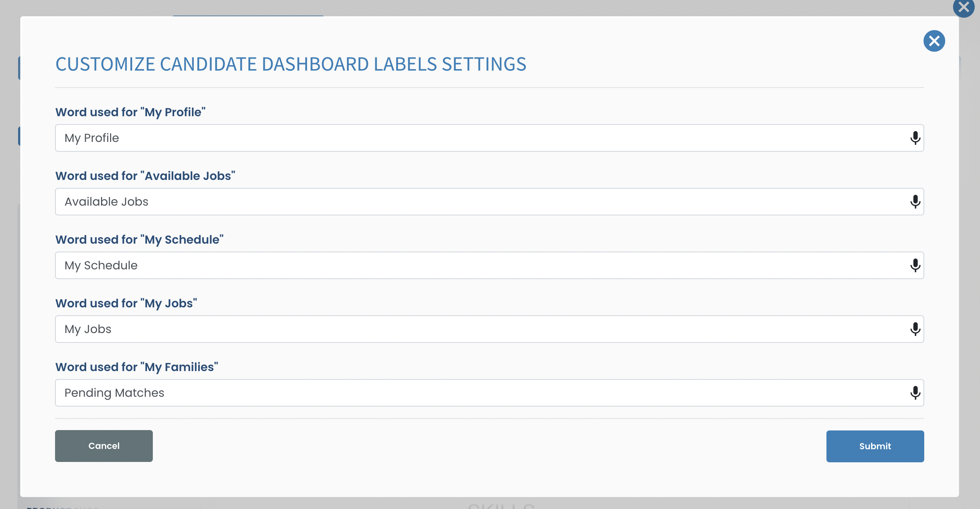Click the Submit button

click(875, 446)
